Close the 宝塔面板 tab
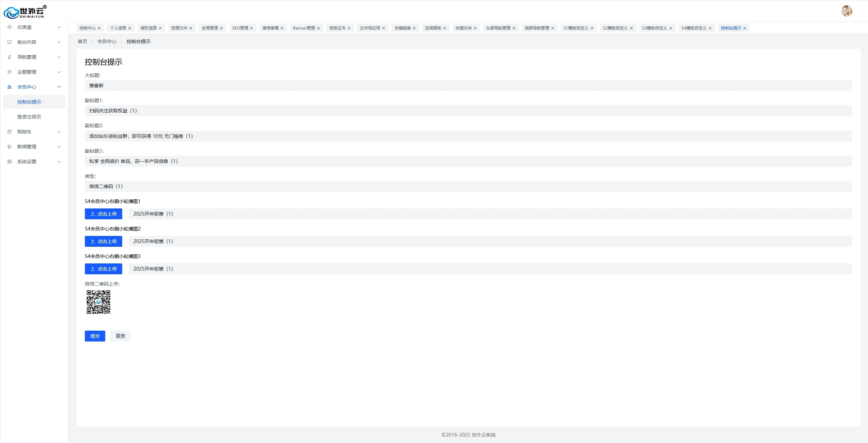The image size is (868, 443). tap(445, 28)
